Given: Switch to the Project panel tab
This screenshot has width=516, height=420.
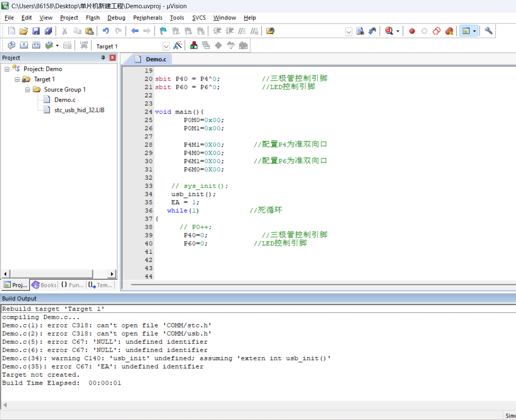Looking at the screenshot, I should pos(15,285).
